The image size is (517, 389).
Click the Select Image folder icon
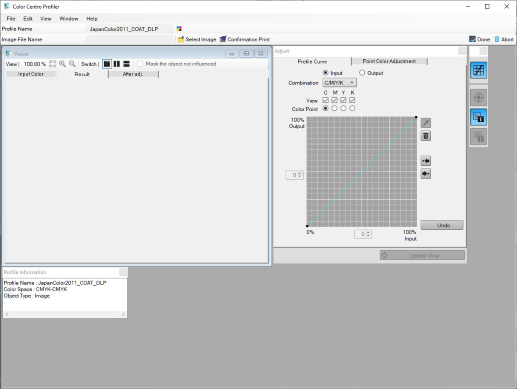coord(181,39)
